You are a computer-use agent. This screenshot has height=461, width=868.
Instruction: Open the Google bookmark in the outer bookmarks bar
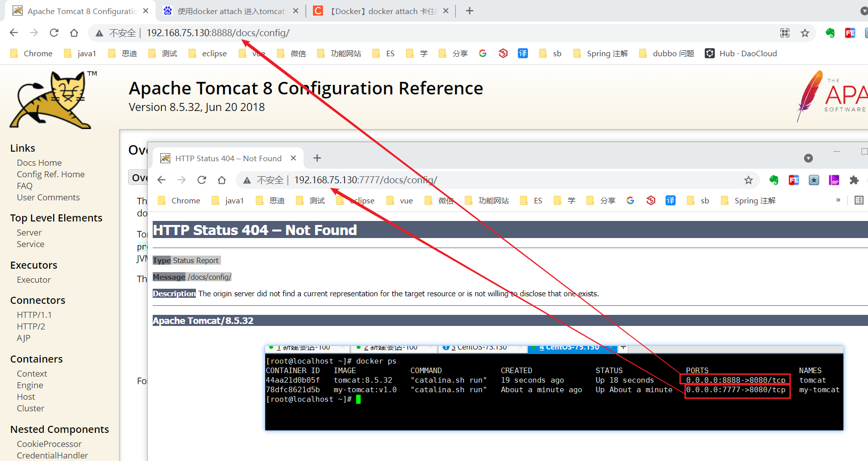pyautogui.click(x=483, y=53)
